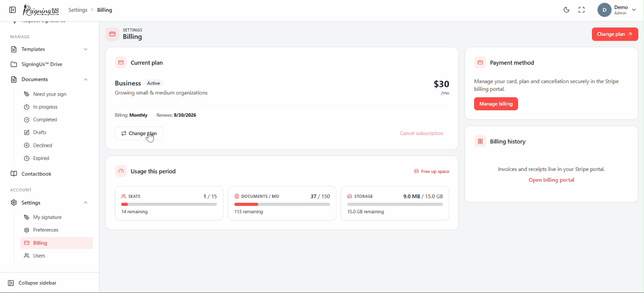Click the Need your sign pen icon
This screenshot has width=644, height=293.
tap(26, 94)
